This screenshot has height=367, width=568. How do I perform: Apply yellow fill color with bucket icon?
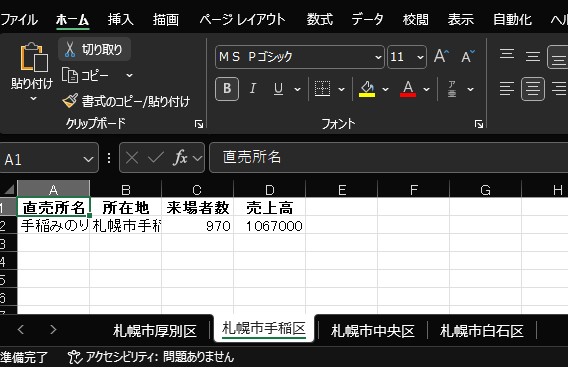coord(367,89)
